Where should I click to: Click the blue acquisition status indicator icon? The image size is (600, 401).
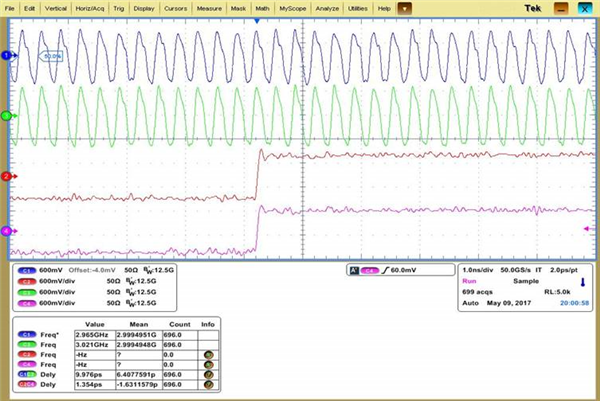click(583, 282)
